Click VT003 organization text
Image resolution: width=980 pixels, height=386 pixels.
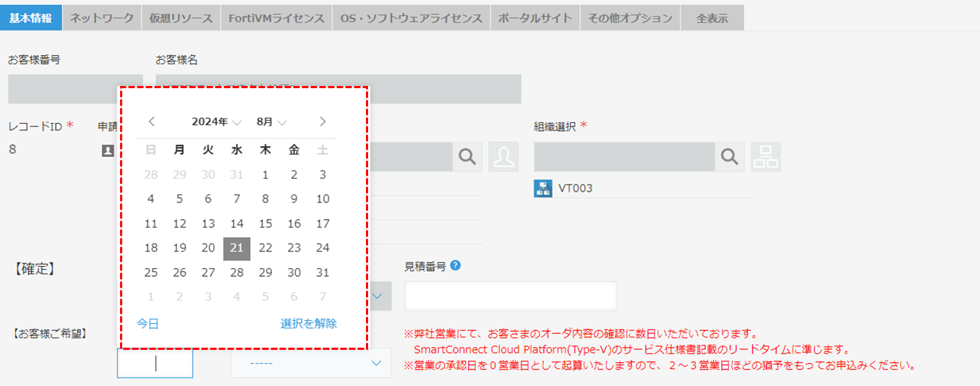pos(575,189)
